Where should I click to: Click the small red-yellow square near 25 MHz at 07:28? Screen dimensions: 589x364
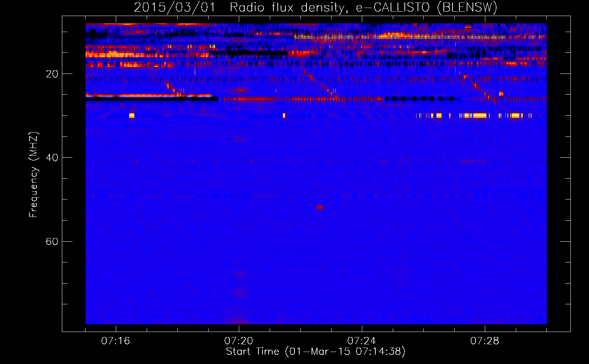pos(501,94)
